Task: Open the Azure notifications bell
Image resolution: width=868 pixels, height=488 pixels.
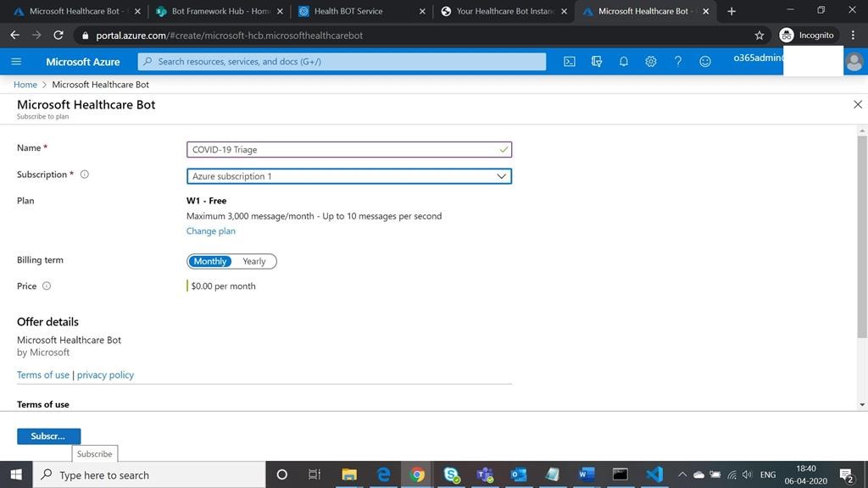Action: click(623, 61)
